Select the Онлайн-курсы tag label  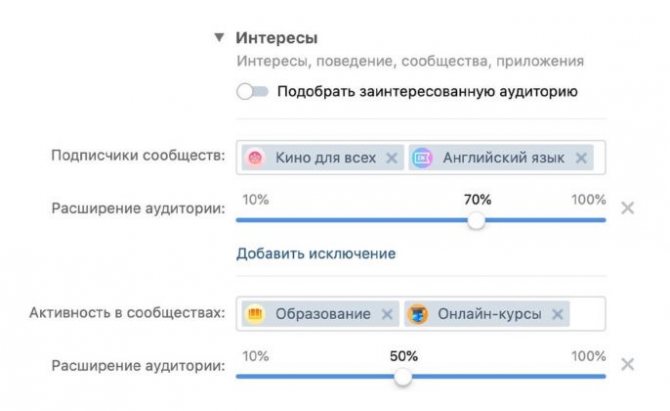point(489,314)
